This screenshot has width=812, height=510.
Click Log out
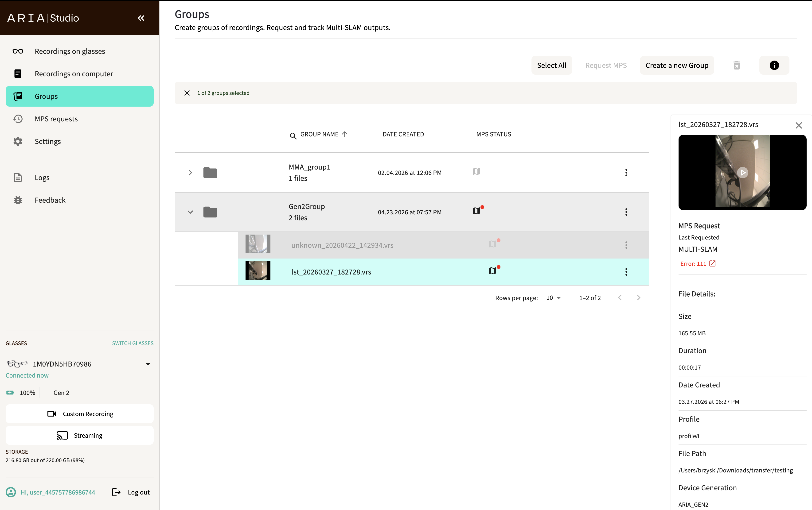(x=131, y=492)
